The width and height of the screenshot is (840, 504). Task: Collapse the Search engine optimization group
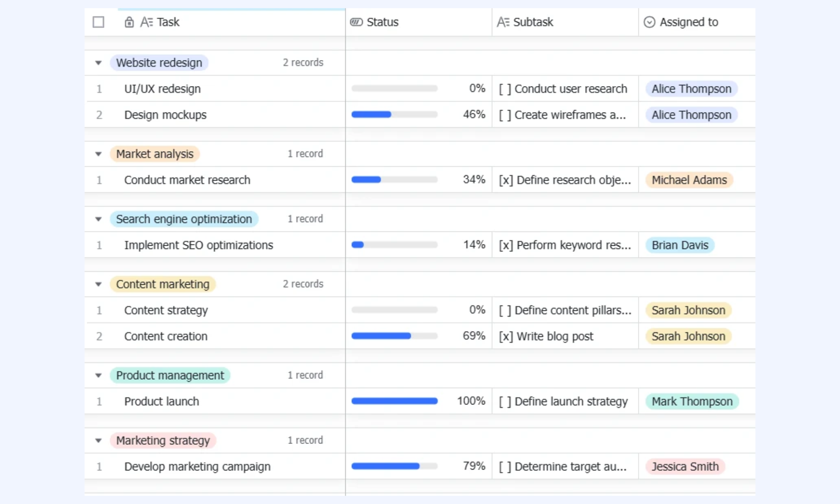(x=98, y=219)
